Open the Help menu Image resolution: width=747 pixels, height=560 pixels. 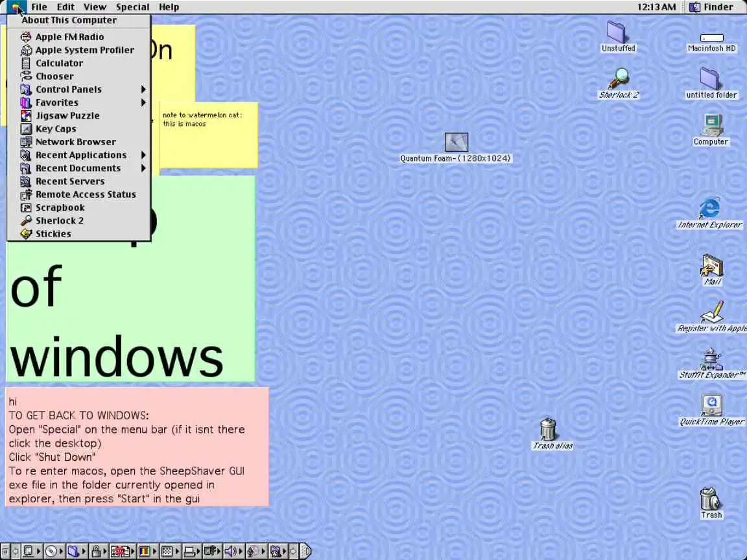[x=169, y=6]
